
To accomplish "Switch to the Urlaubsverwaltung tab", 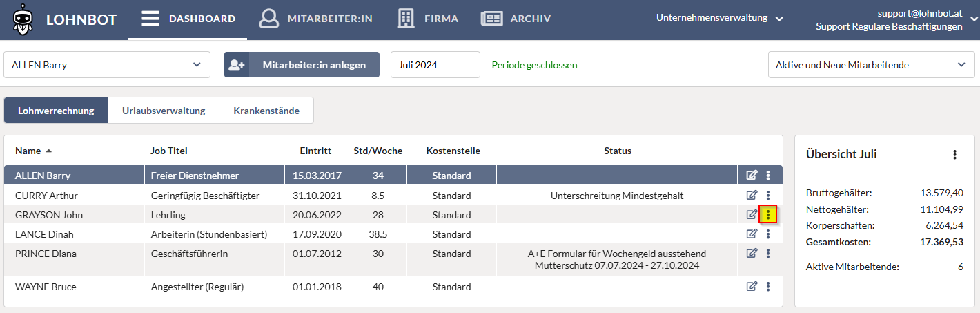I will tap(164, 111).
